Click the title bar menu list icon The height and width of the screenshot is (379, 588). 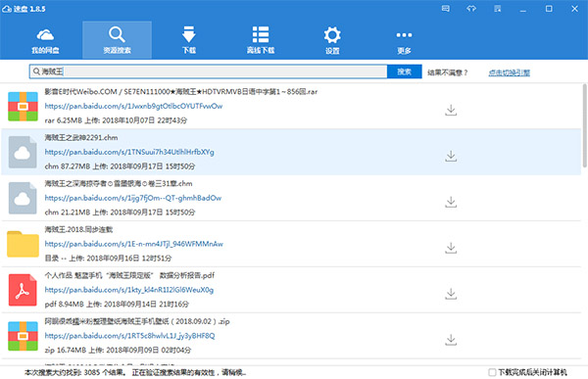pos(497,8)
